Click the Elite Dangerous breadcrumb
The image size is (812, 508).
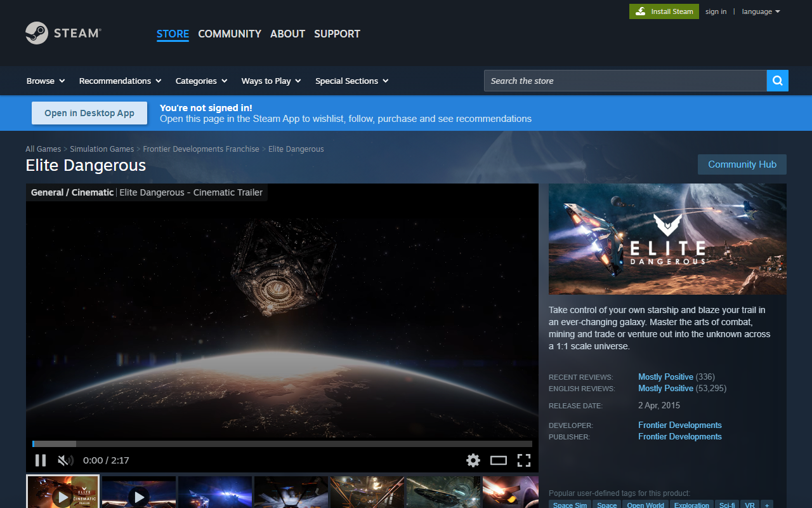[296, 149]
